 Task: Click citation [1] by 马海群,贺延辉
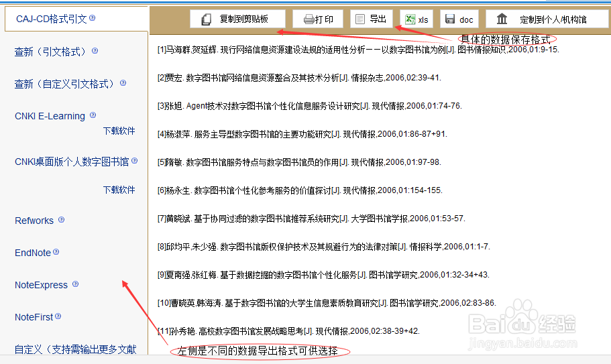click(x=359, y=50)
